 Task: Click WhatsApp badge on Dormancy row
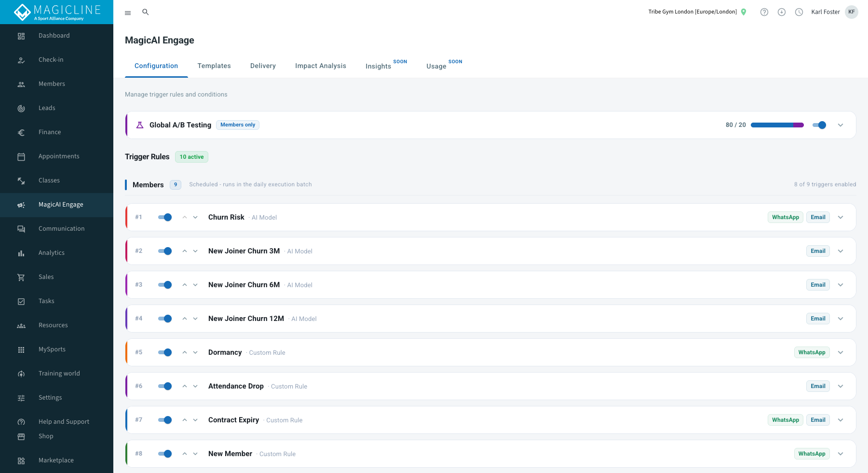coord(812,352)
